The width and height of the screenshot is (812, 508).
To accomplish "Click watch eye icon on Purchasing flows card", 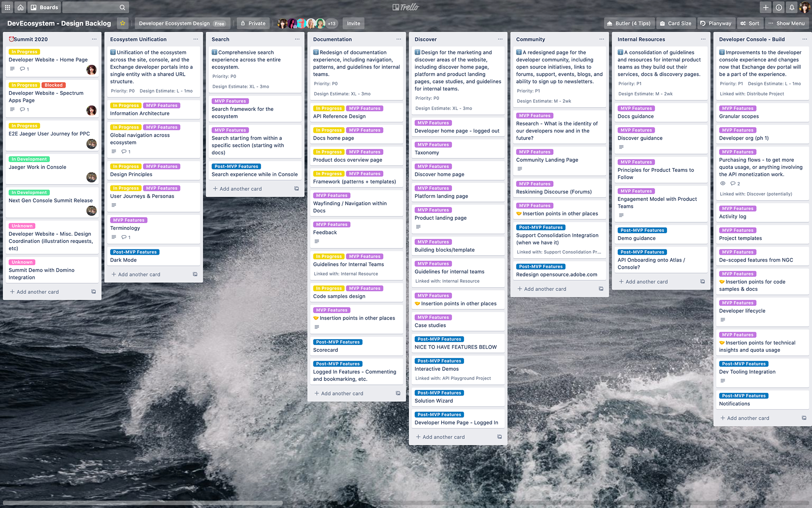I will click(x=723, y=183).
